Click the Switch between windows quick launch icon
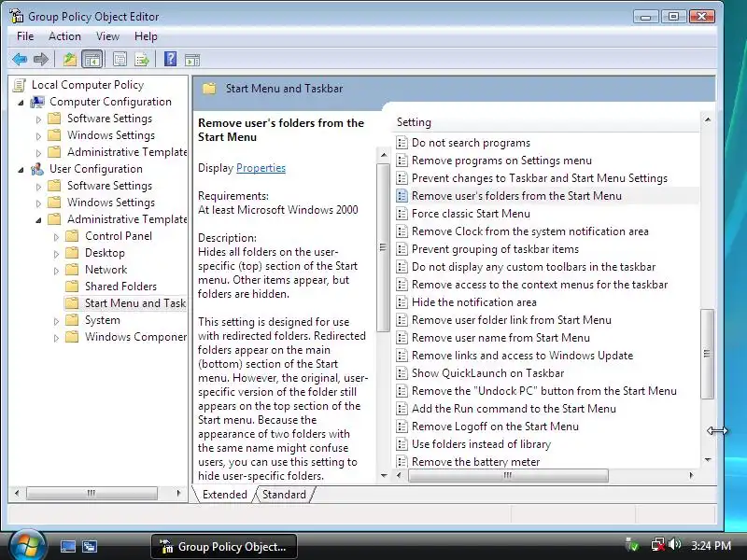 tap(89, 546)
